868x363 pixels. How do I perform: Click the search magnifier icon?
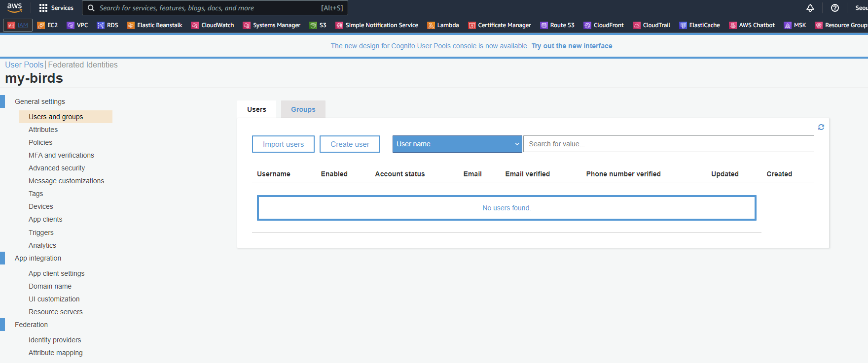point(91,8)
